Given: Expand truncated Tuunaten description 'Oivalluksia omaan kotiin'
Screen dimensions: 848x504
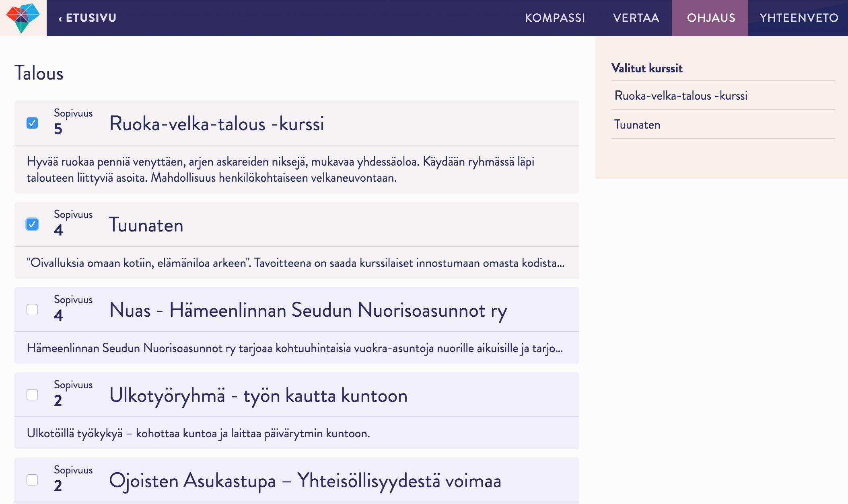Looking at the screenshot, I should [x=296, y=263].
